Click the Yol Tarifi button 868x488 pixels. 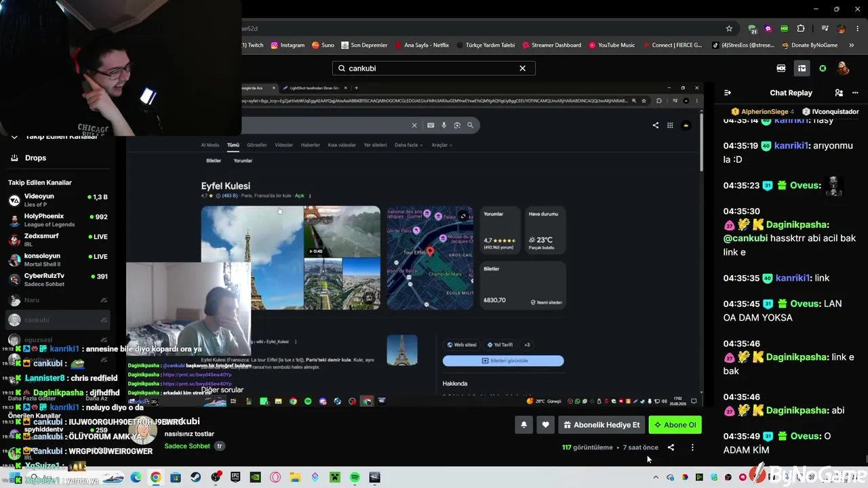pyautogui.click(x=500, y=345)
